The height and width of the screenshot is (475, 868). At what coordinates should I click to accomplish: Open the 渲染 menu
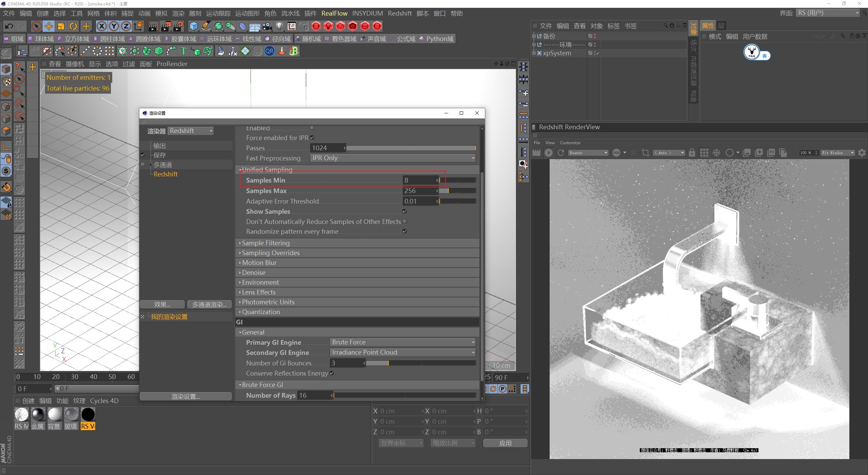click(x=178, y=13)
